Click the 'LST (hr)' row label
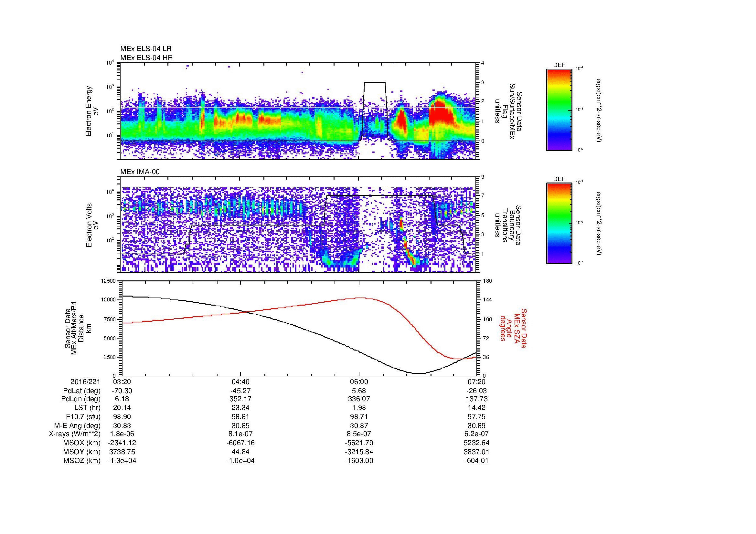The image size is (756, 534). click(87, 408)
